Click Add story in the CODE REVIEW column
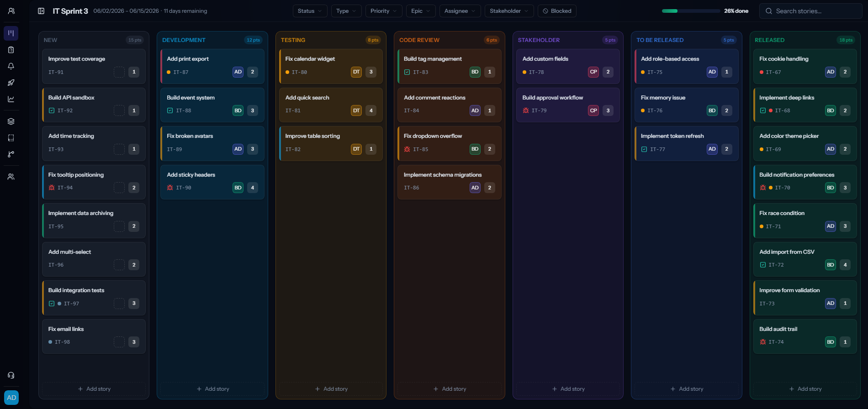 coord(450,389)
